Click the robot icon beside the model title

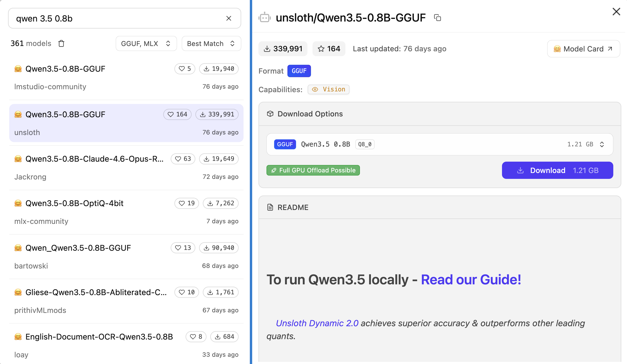point(265,18)
